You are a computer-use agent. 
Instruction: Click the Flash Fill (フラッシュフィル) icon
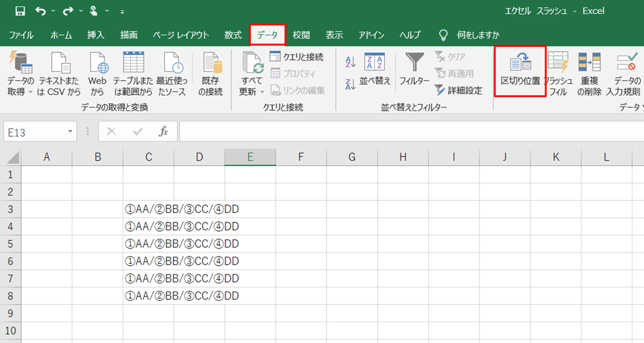click(557, 65)
